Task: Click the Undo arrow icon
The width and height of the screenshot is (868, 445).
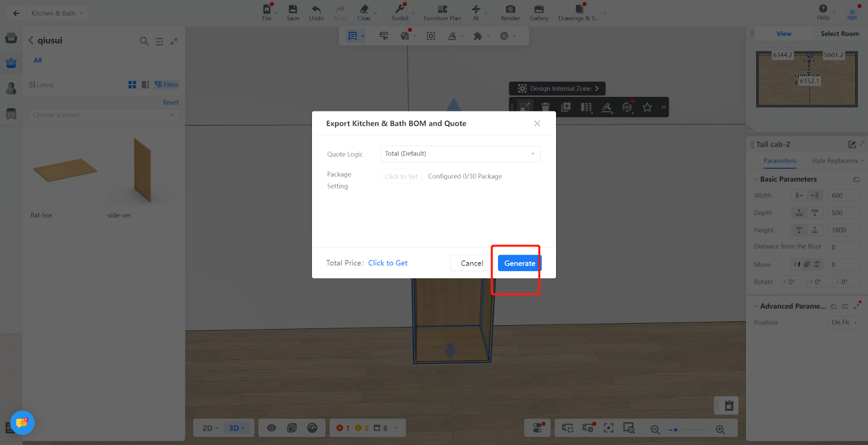Action: click(x=316, y=12)
